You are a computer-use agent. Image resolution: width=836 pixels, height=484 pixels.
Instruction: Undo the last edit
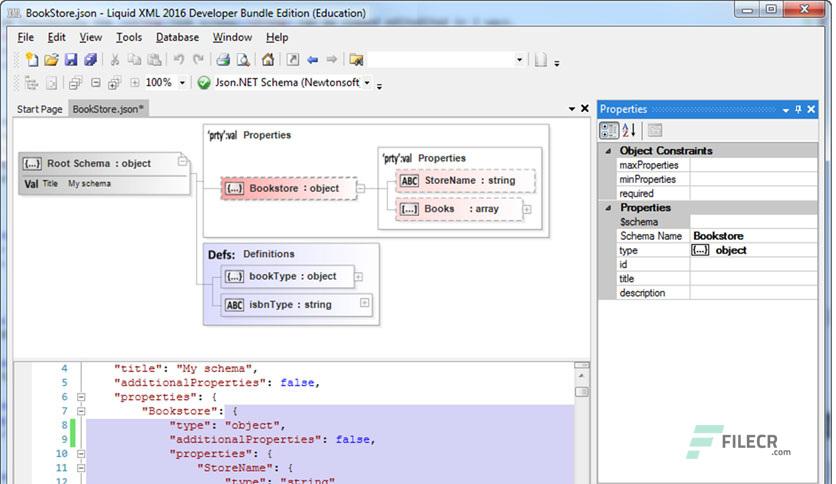[179, 60]
